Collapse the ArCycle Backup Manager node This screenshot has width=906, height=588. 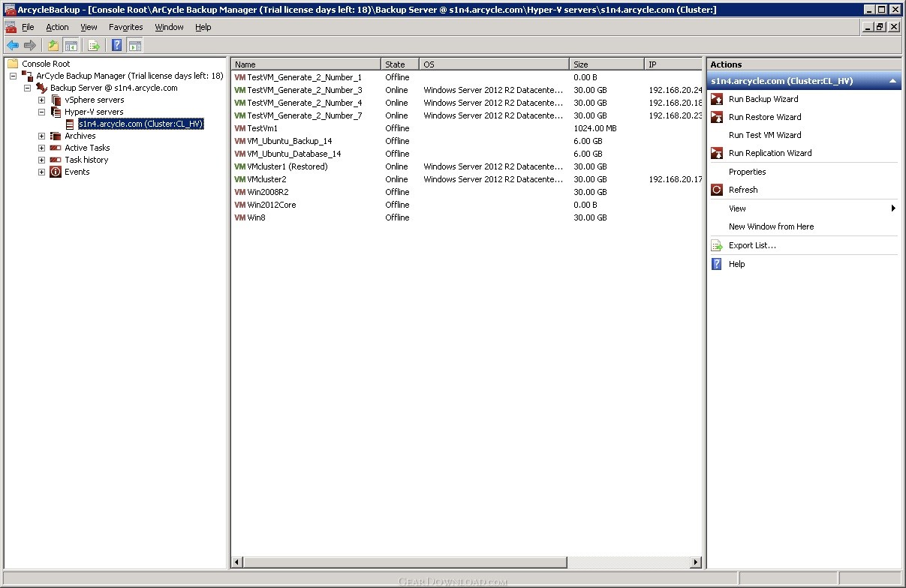click(x=13, y=76)
